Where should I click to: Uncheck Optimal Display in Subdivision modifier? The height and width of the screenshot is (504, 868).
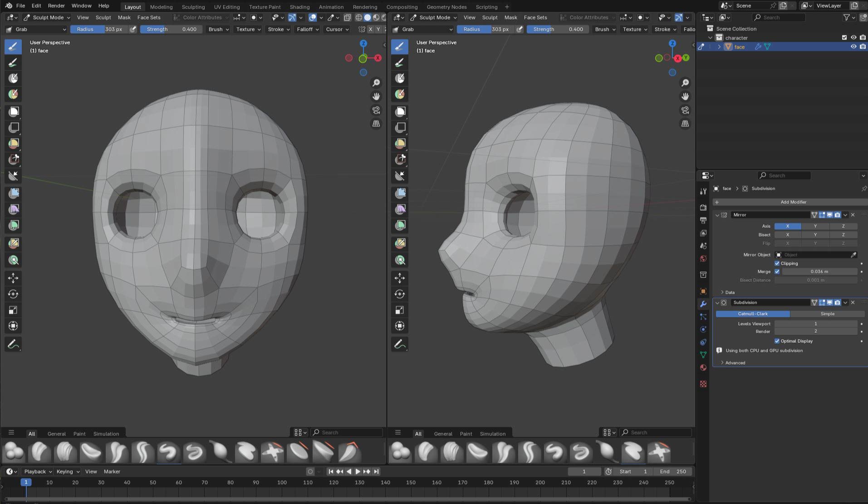point(777,341)
